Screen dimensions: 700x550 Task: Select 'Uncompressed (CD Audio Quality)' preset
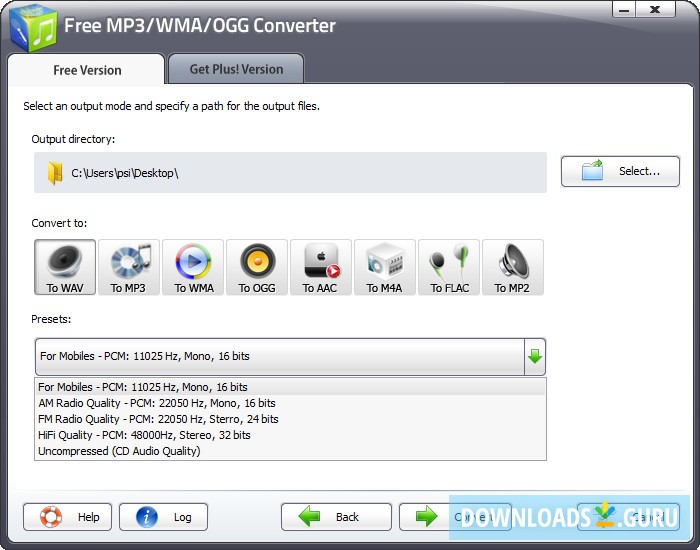tap(290, 451)
